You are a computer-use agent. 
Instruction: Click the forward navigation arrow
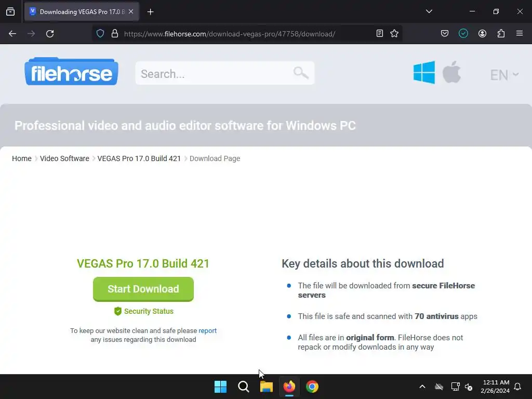pos(31,34)
